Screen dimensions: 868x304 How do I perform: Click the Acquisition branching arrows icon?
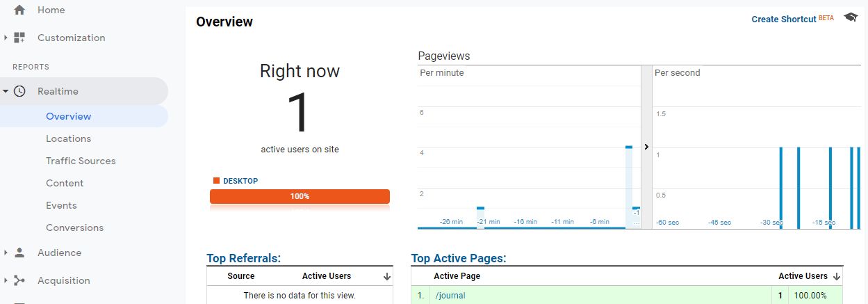(x=19, y=280)
